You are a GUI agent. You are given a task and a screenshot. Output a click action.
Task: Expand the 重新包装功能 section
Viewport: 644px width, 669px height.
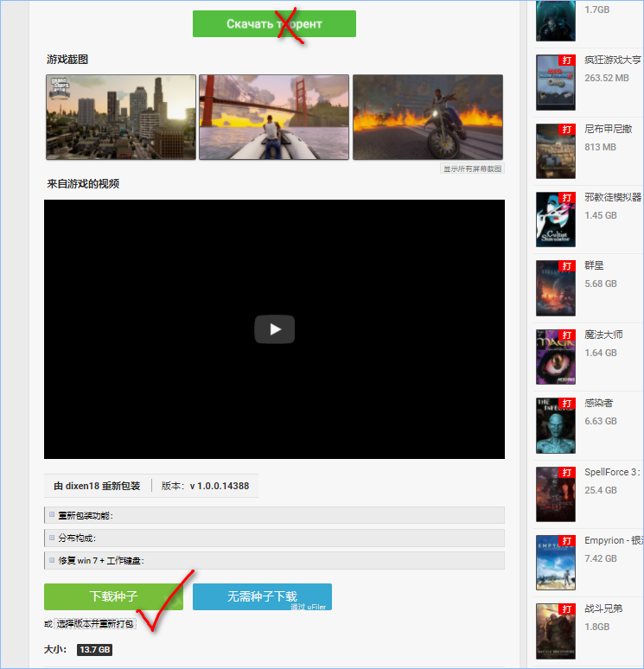(x=85, y=515)
